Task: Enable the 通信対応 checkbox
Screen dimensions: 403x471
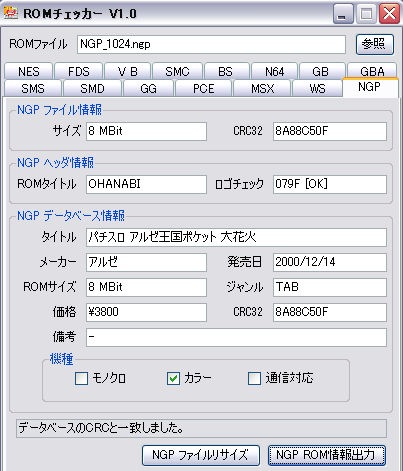Action: pos(254,379)
